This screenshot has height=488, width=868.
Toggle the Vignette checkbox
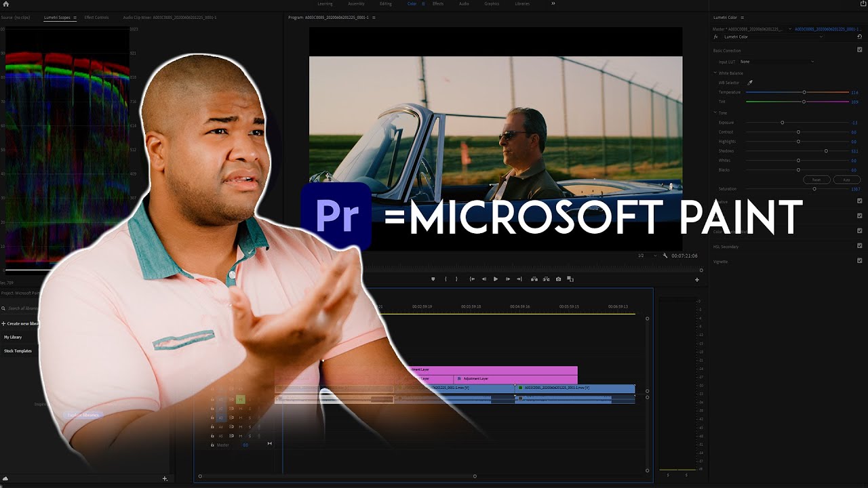pos(860,260)
